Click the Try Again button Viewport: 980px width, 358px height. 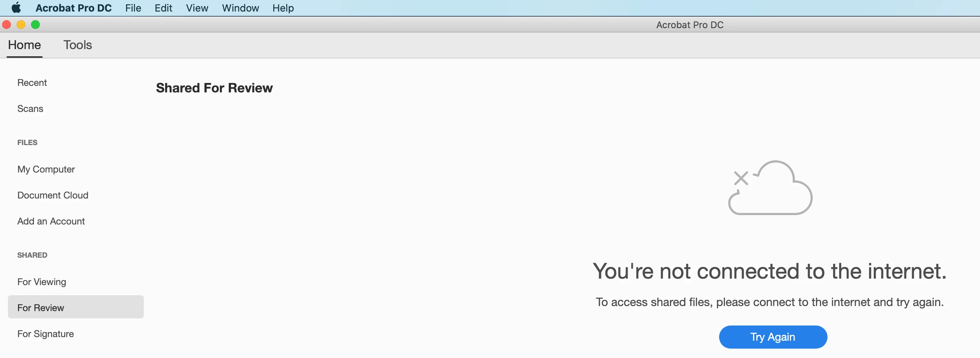coord(773,337)
